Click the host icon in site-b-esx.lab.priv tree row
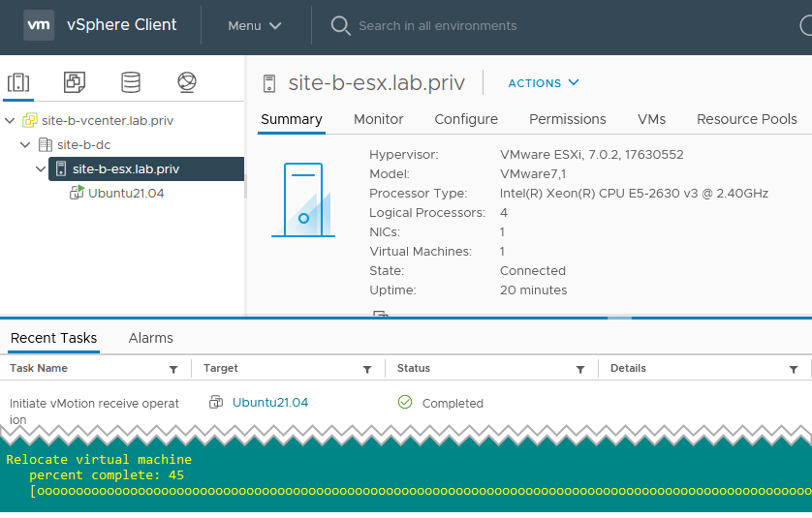The image size is (812, 518). tap(61, 168)
